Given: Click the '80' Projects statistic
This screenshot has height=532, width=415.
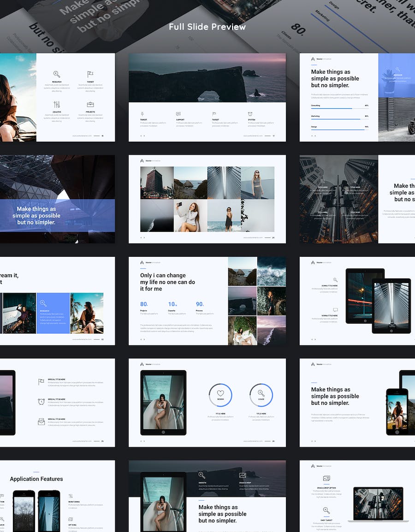Looking at the screenshot, I should pyautogui.click(x=144, y=304).
